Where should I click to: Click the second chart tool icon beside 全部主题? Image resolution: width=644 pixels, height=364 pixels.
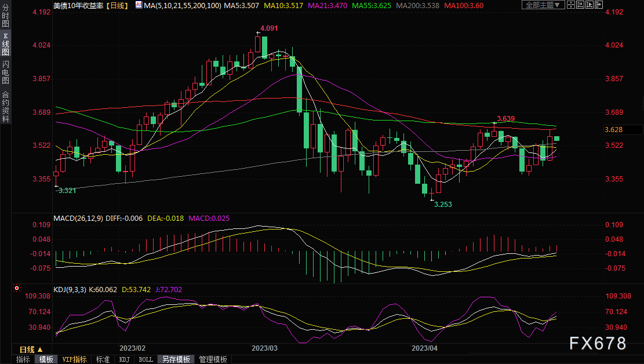[580, 5]
